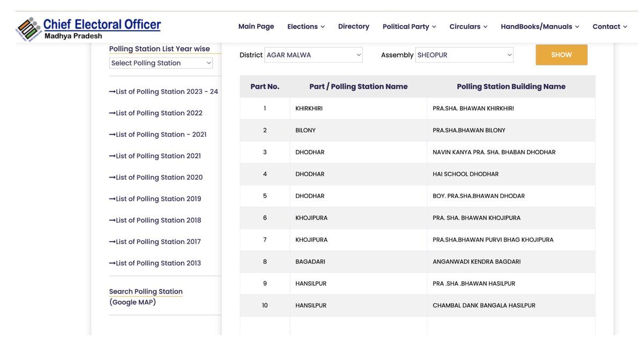Select Part No. 1 cell
The height and width of the screenshot is (350, 644).
(265, 108)
